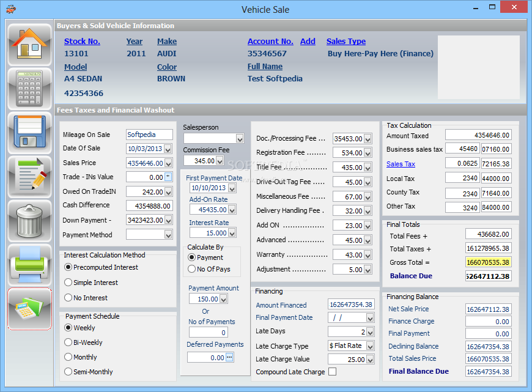This screenshot has width=532, height=392.
Task: Open Late Charge Type dropdown
Action: (x=370, y=346)
